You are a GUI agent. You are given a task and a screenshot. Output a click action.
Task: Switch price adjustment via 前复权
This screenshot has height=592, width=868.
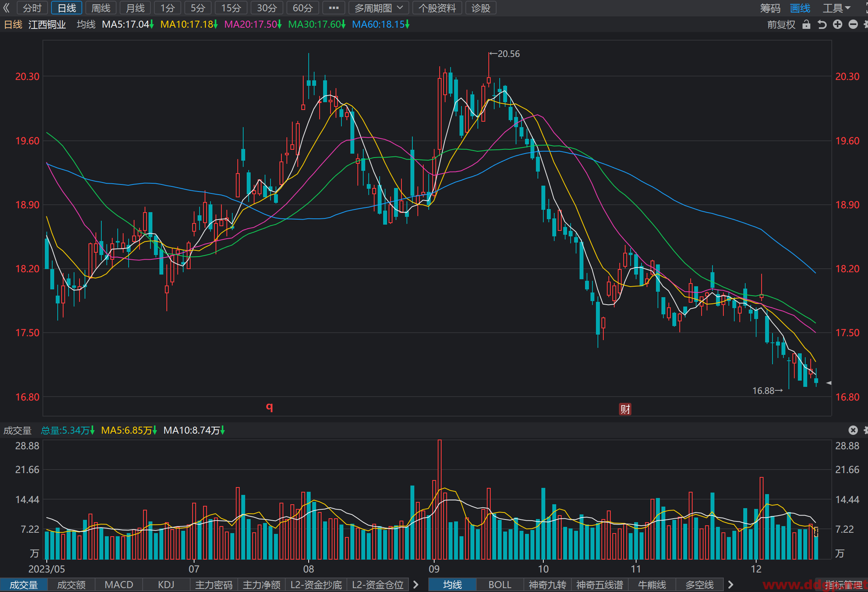click(781, 25)
